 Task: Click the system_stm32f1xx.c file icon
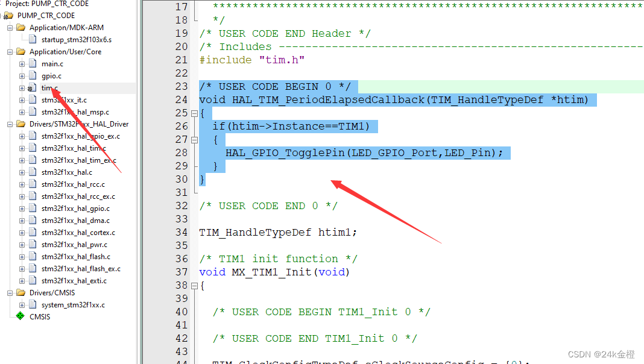point(33,305)
